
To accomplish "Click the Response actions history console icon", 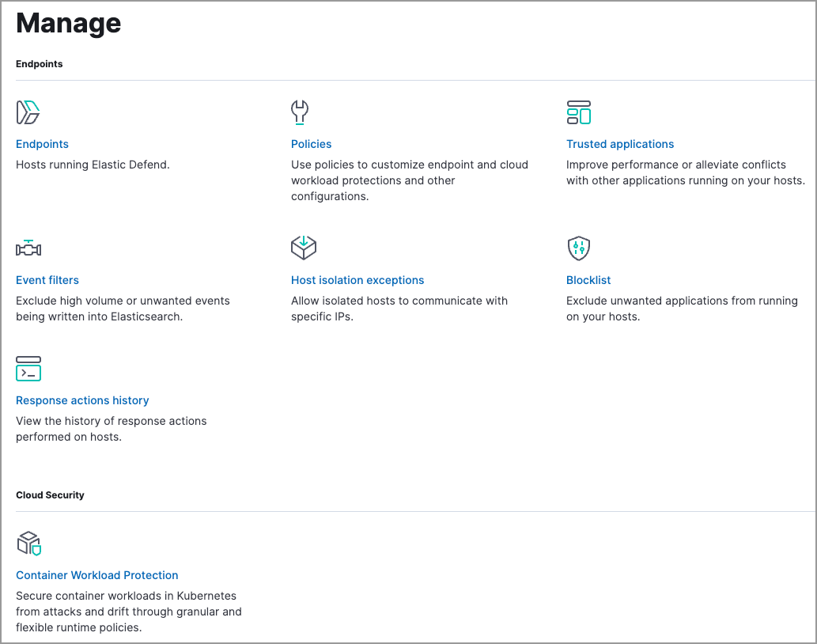I will (28, 368).
